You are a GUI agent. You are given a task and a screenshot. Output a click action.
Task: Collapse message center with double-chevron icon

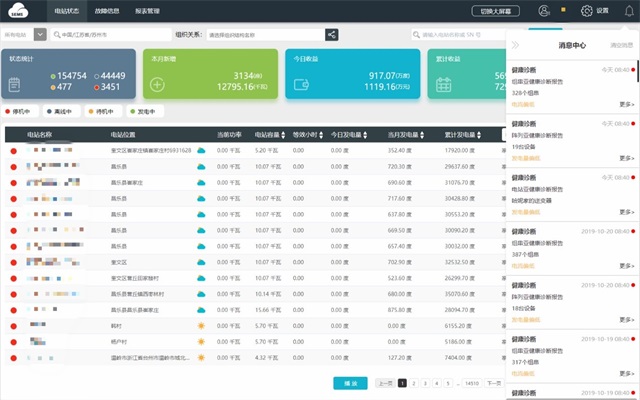tap(516, 45)
